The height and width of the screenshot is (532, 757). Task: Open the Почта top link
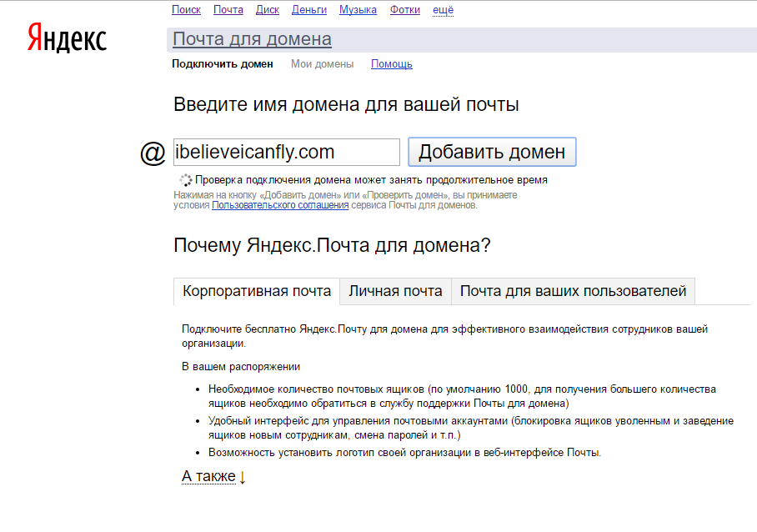point(228,10)
